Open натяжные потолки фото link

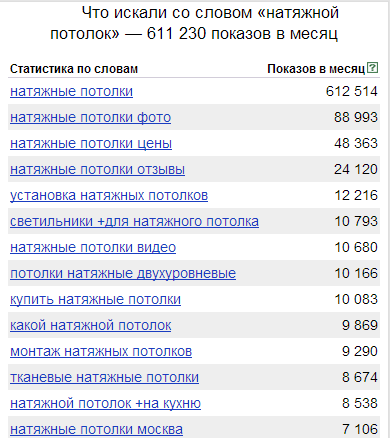(x=90, y=117)
